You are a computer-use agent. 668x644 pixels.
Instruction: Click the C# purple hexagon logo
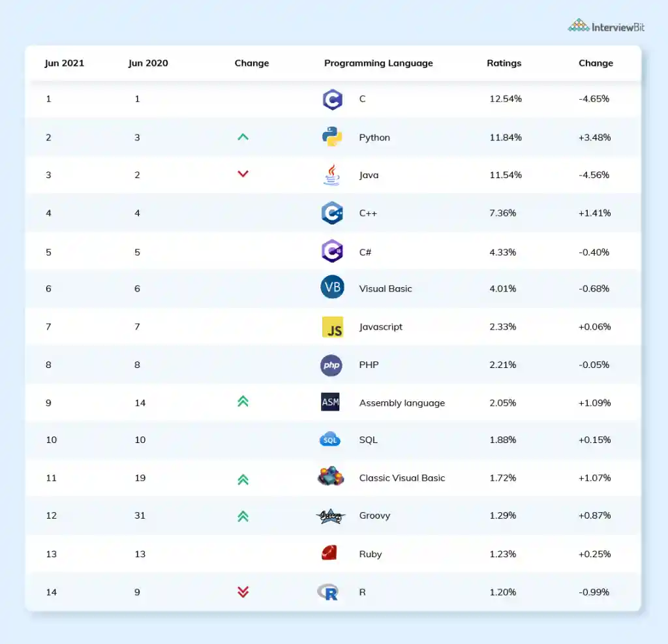(332, 251)
